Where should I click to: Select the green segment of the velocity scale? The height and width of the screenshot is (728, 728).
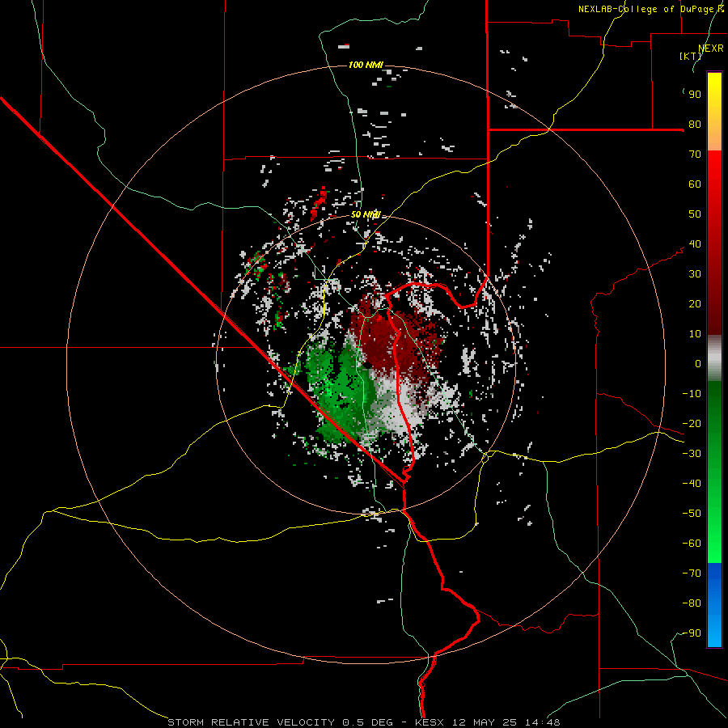714,472
